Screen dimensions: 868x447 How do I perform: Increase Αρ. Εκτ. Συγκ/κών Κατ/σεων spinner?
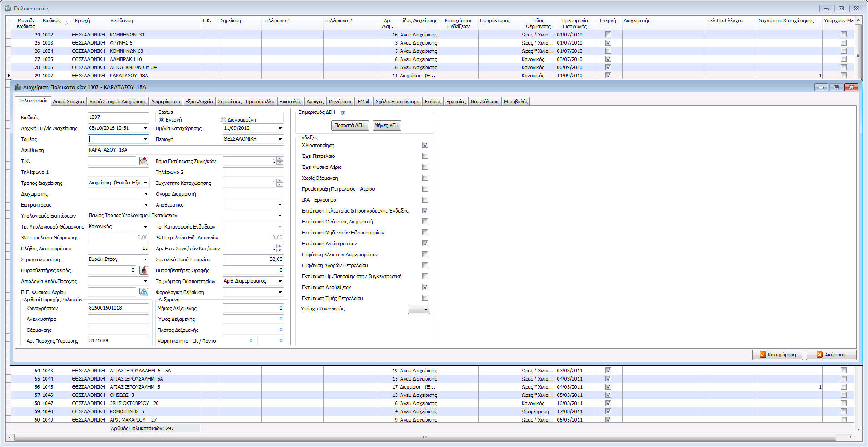point(280,246)
